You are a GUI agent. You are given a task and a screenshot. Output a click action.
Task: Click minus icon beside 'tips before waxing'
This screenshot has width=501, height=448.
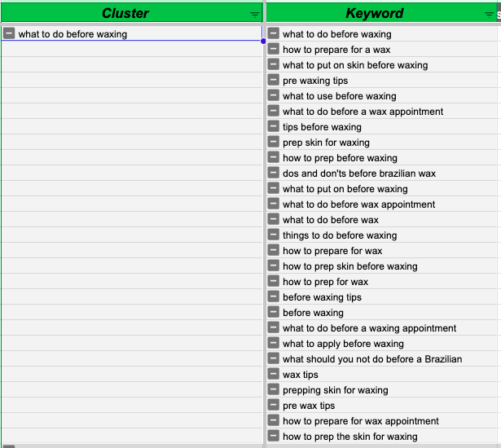tap(273, 126)
